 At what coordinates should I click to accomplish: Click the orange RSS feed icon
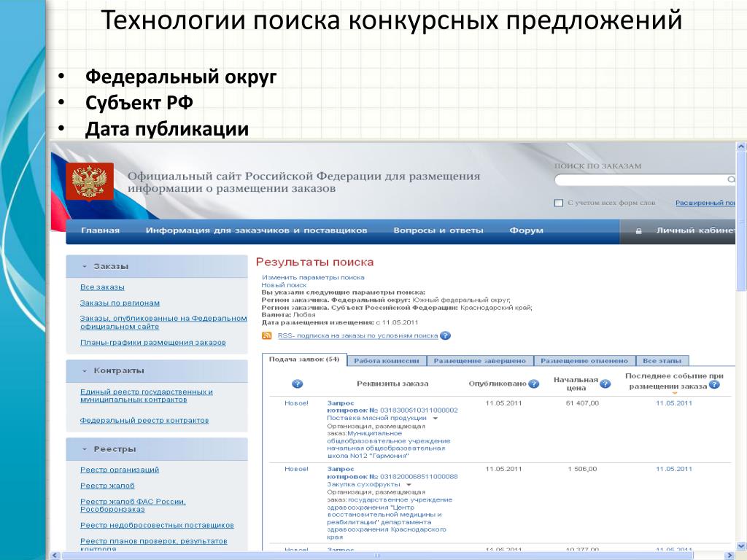[267, 335]
